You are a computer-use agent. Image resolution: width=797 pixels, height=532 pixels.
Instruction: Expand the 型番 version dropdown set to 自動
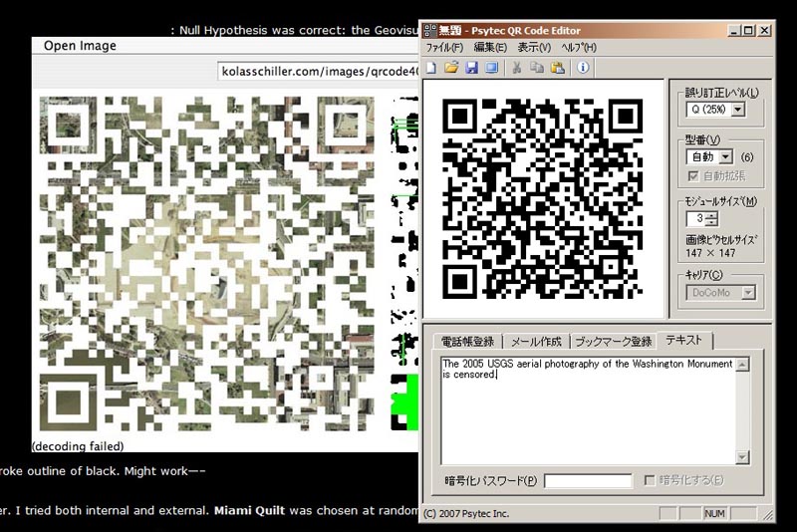coord(726,156)
